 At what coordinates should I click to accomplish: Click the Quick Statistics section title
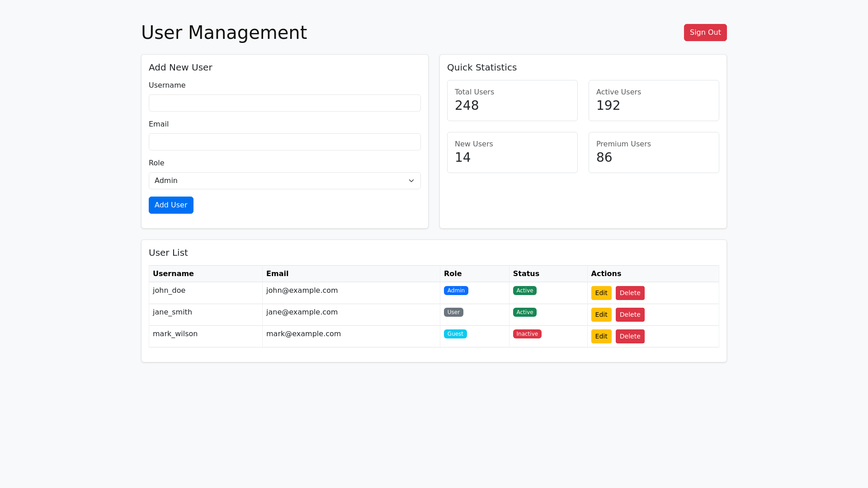click(482, 67)
